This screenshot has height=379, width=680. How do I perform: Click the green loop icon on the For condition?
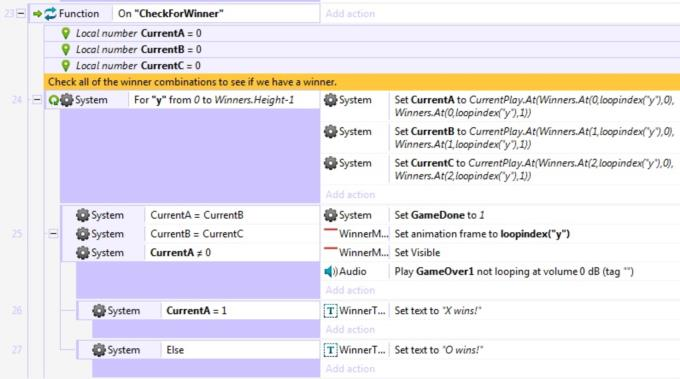click(53, 100)
